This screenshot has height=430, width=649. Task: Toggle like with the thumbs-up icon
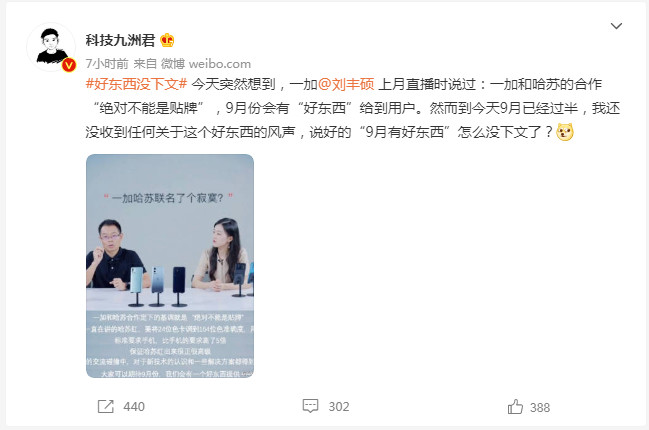tap(515, 407)
